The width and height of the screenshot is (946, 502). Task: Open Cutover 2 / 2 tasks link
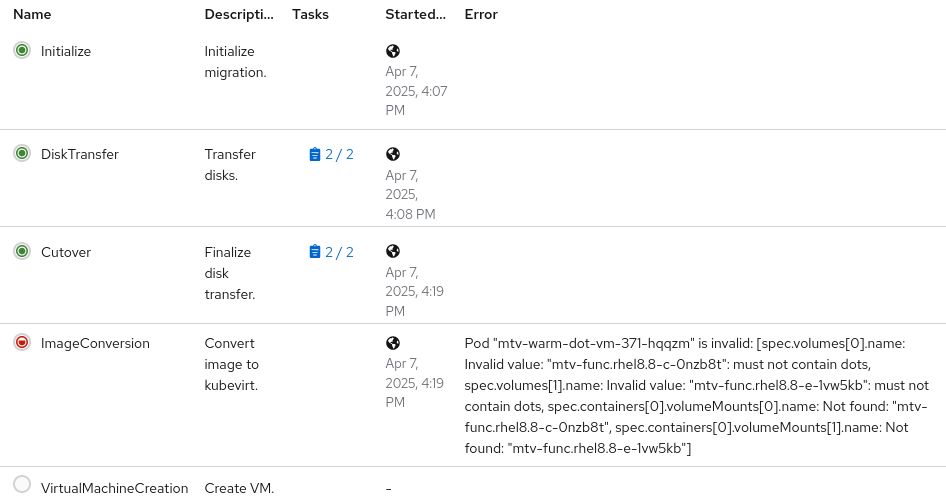tap(331, 252)
